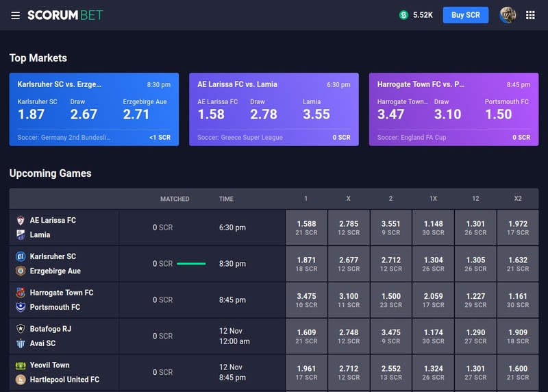548x392 pixels.
Task: Click the Scorum Bet logo
Action: 65,15
